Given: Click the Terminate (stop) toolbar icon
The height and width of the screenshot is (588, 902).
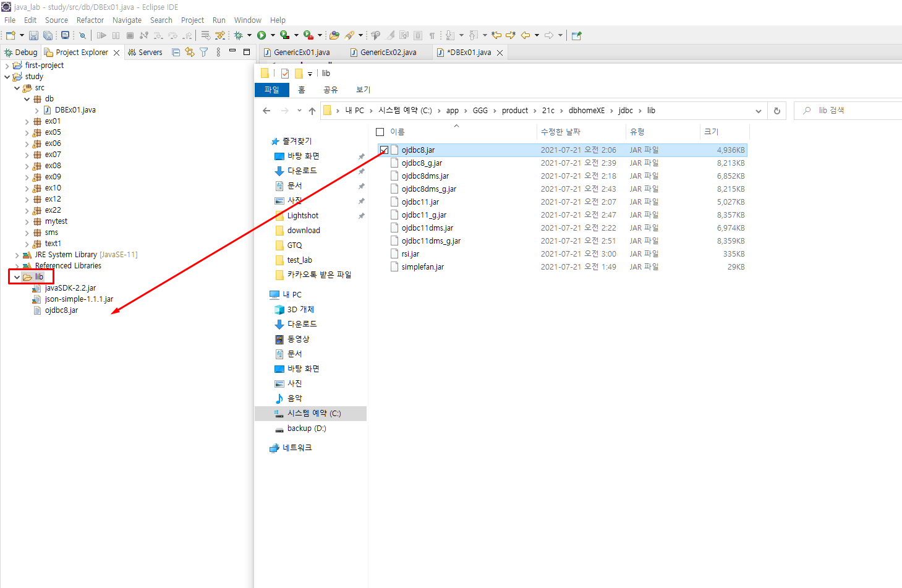Looking at the screenshot, I should pos(130,35).
